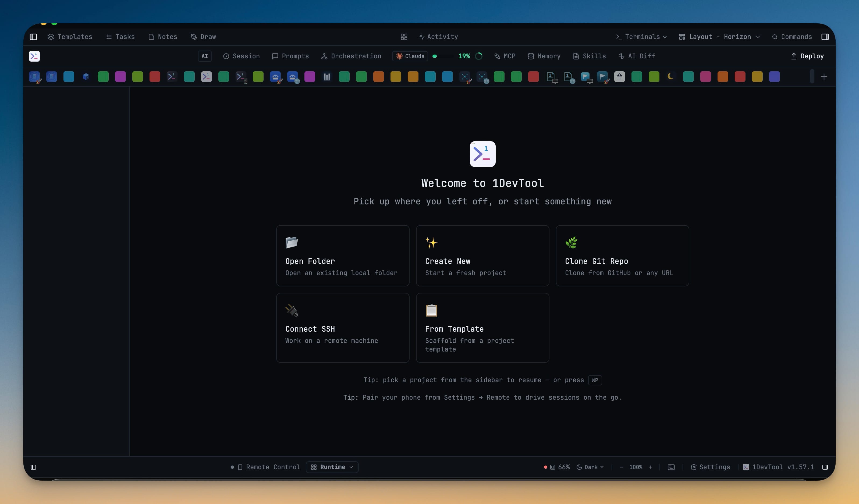Select the dome icon with rocket badge
The image size is (859, 504).
click(x=275, y=77)
